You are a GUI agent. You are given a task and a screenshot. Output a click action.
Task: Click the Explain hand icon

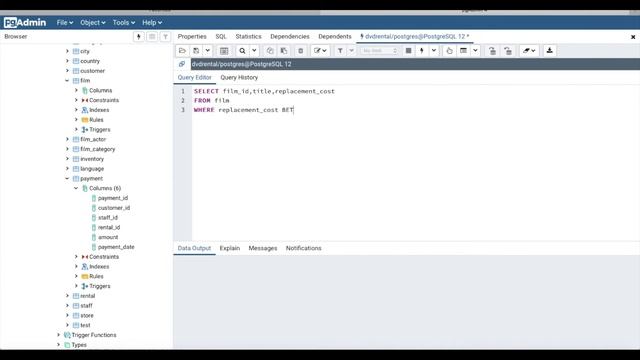449,51
